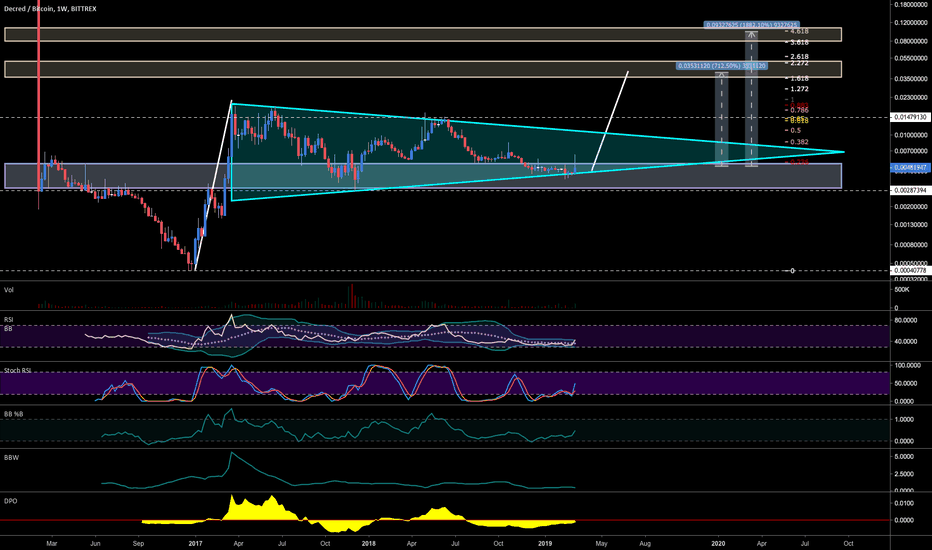
Task: Click the 100.0000 Stoch RSI axis value
Action: tap(908, 366)
